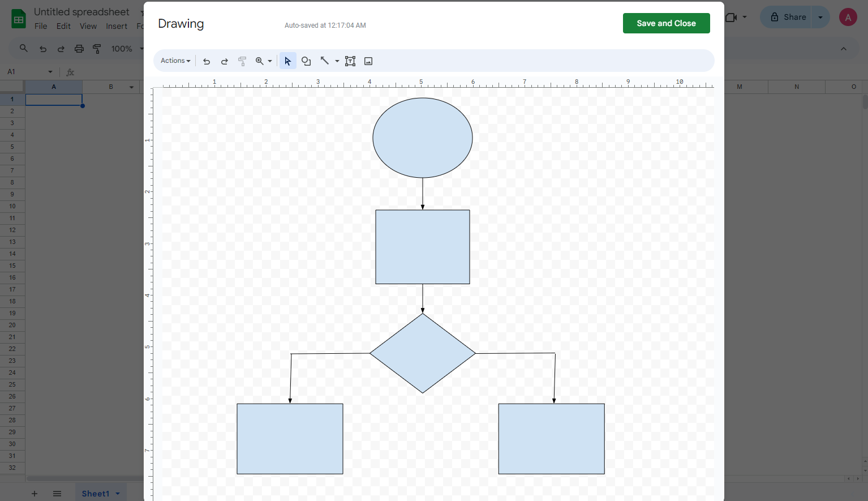Click the all sheets list icon
The width and height of the screenshot is (868, 501).
57,493
